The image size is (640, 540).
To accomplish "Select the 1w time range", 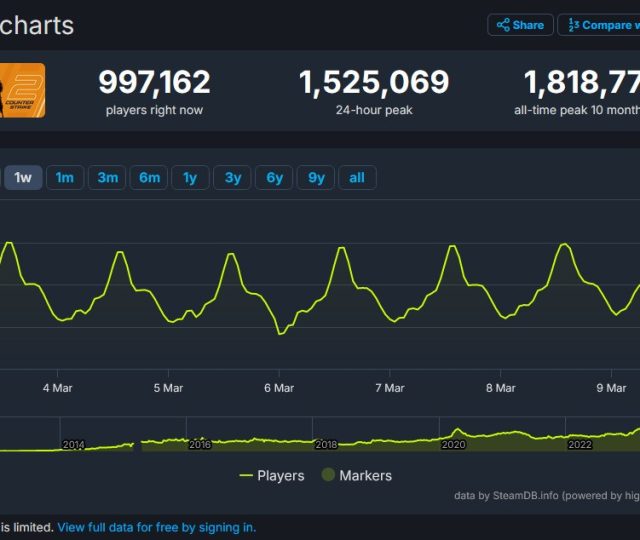I will coord(23,178).
